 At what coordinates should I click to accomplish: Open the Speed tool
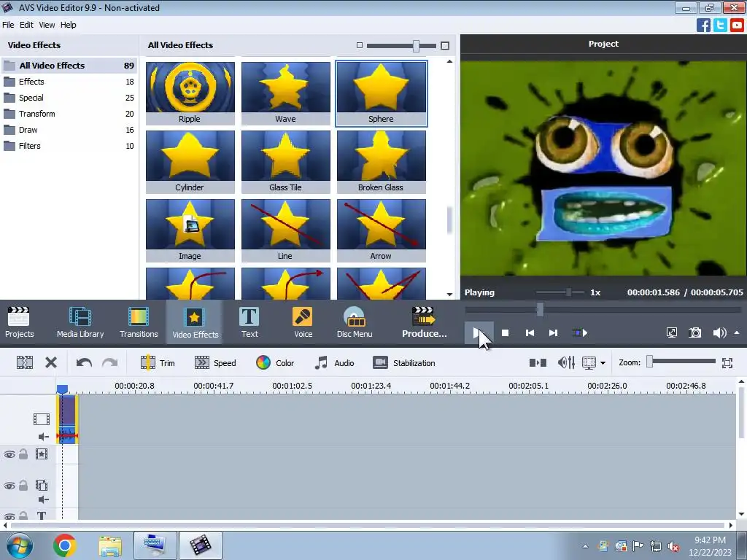(x=215, y=363)
